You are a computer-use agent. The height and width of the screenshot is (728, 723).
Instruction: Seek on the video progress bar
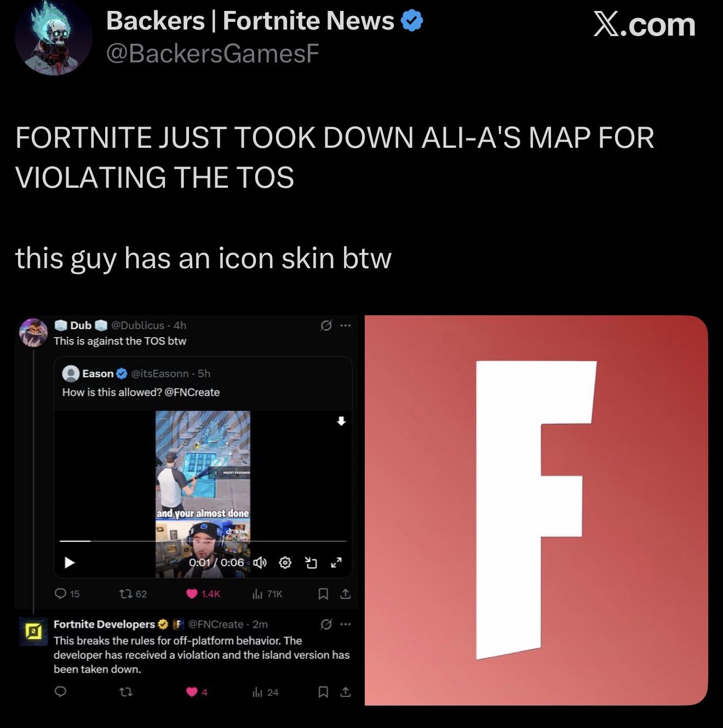(x=203, y=541)
